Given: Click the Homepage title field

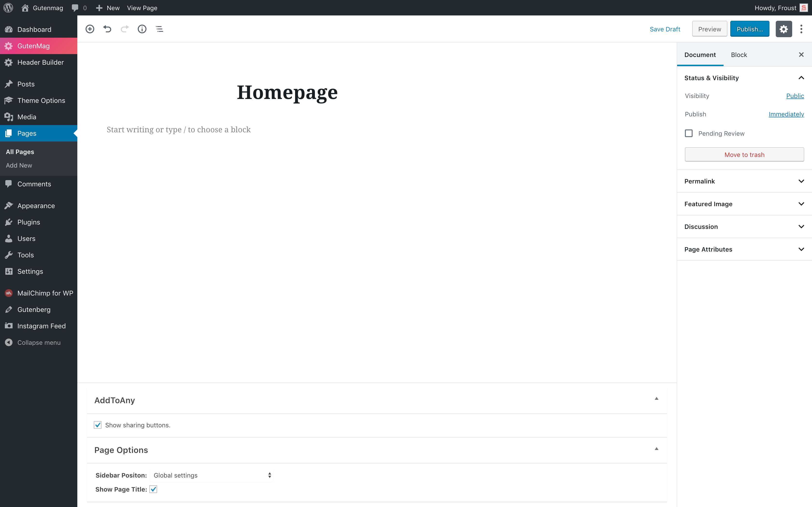Looking at the screenshot, I should tap(287, 92).
